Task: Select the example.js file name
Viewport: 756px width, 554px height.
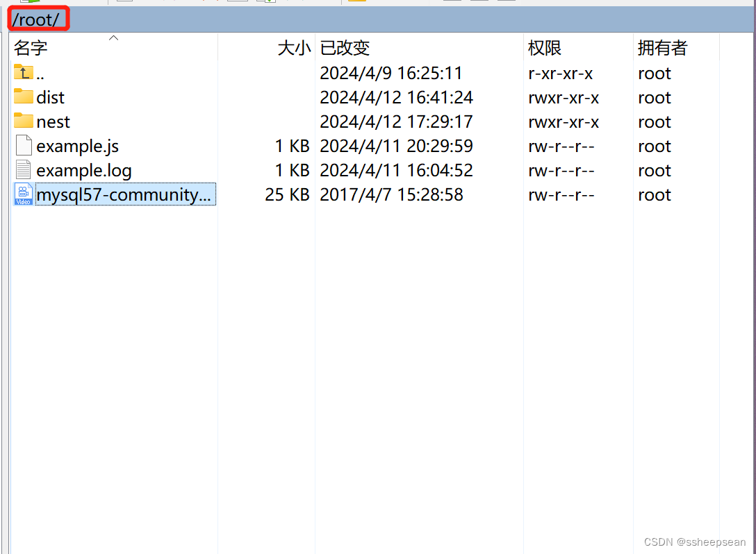Action: [x=78, y=146]
